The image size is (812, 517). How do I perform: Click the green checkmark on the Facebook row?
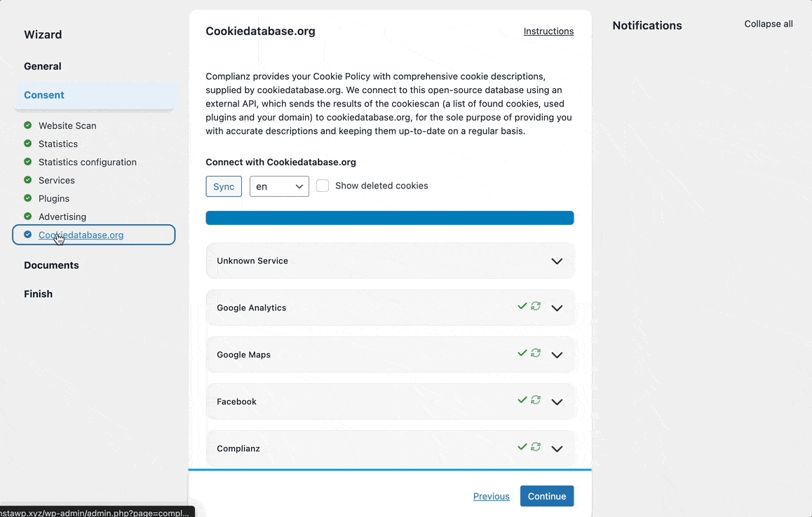pos(522,399)
